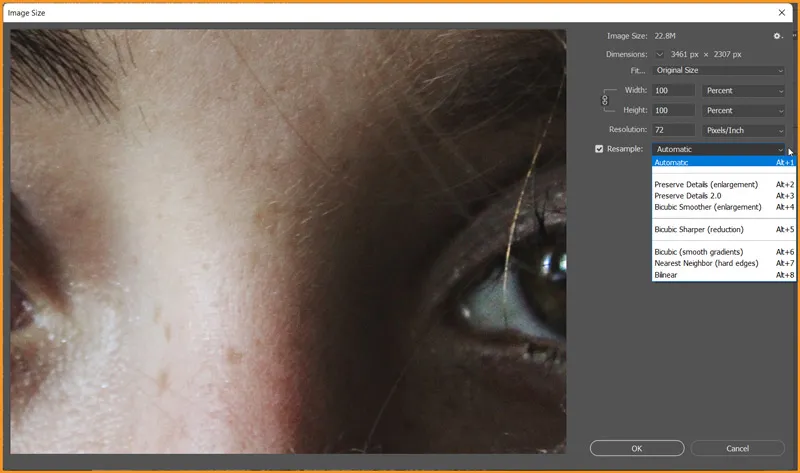The height and width of the screenshot is (473, 800).
Task: Open the Height units dropdown
Action: (x=743, y=110)
